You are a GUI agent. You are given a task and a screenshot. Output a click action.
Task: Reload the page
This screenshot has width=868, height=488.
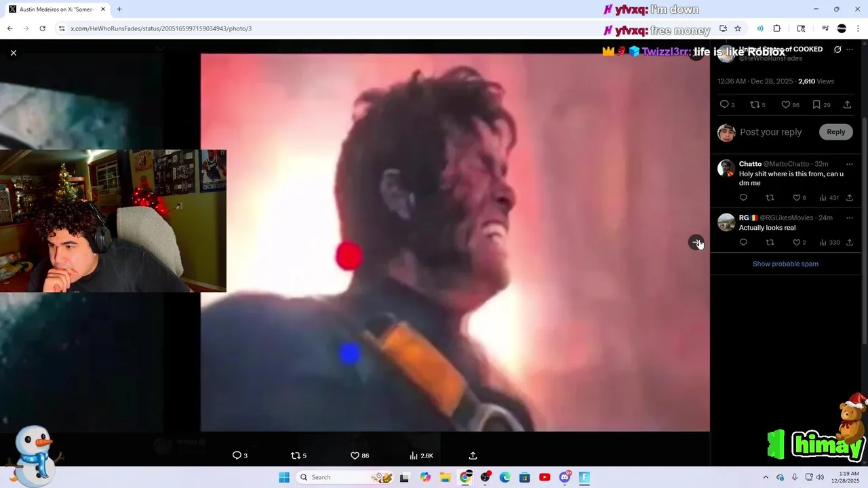click(42, 28)
